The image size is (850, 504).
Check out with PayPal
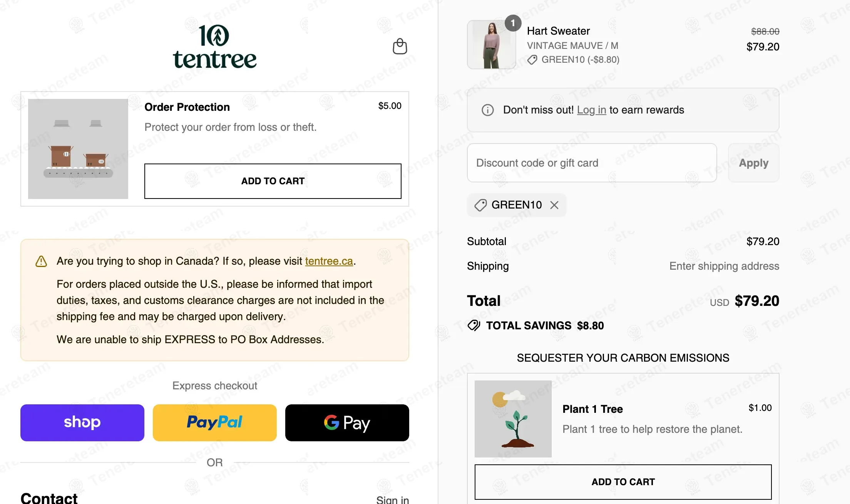point(215,423)
